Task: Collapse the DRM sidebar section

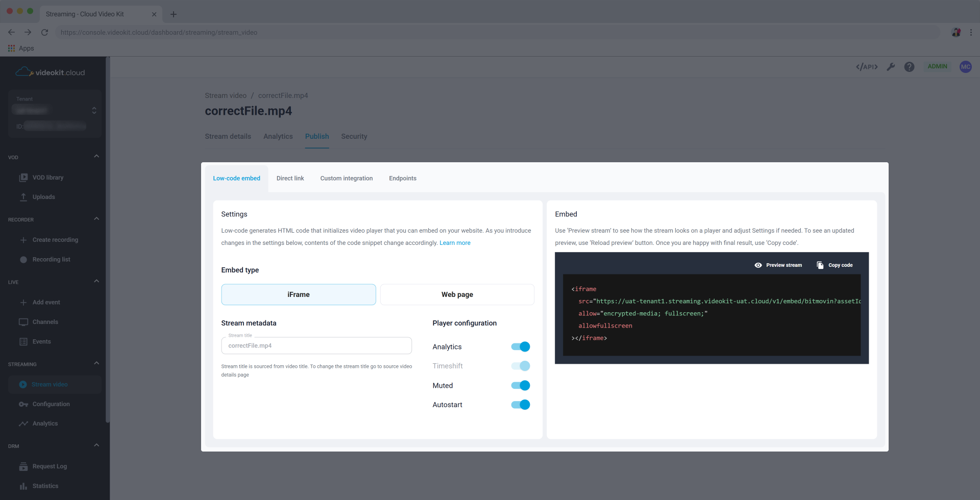Action: tap(96, 445)
